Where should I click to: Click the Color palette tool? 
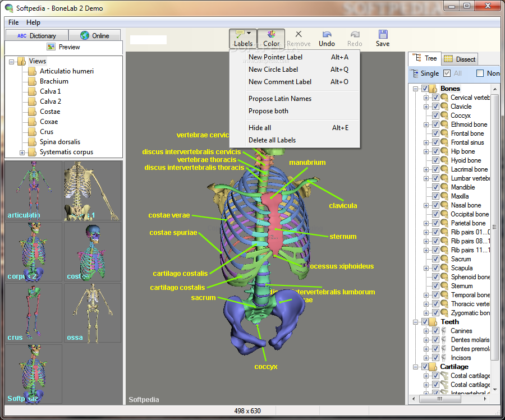(271, 38)
